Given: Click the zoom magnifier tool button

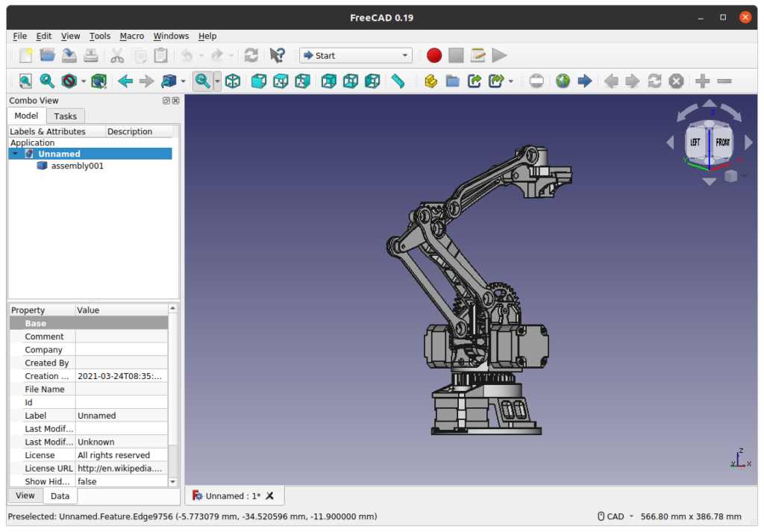Looking at the screenshot, I should tap(203, 81).
